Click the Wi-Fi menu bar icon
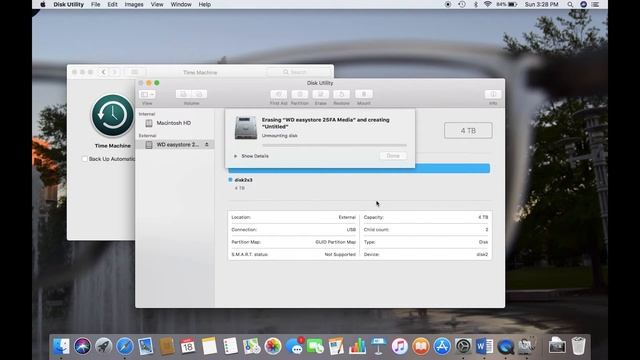 click(x=487, y=4)
